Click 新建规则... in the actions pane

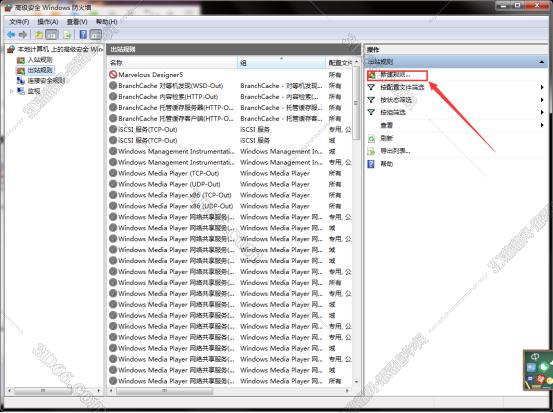pyautogui.click(x=395, y=75)
